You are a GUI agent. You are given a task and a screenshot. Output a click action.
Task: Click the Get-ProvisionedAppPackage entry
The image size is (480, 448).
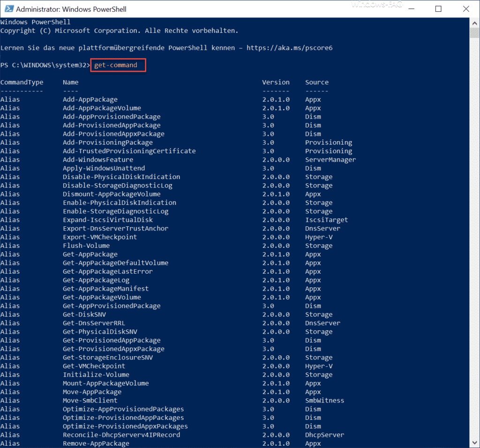coord(112,340)
